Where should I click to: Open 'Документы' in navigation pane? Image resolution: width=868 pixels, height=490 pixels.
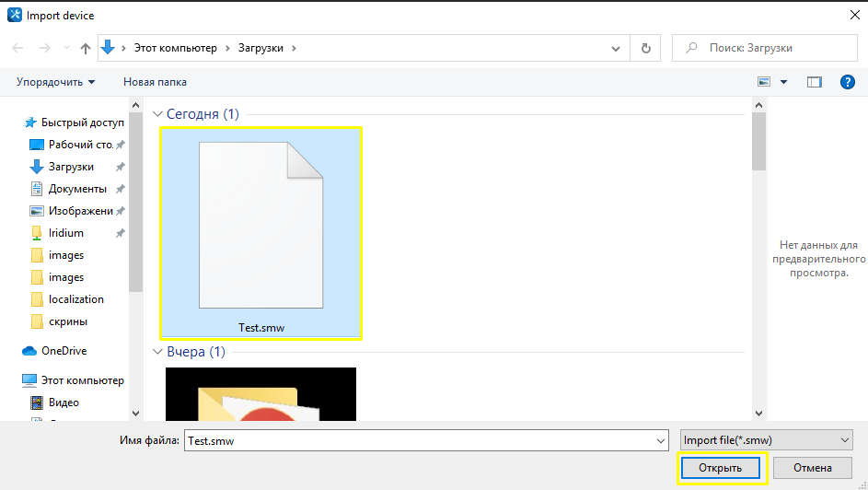76,189
